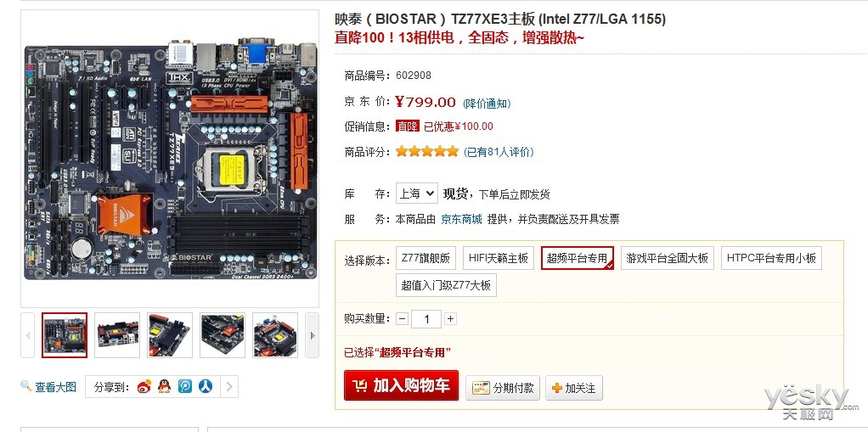Open the 降价通知 price alert link
868x432 pixels.
click(x=488, y=104)
